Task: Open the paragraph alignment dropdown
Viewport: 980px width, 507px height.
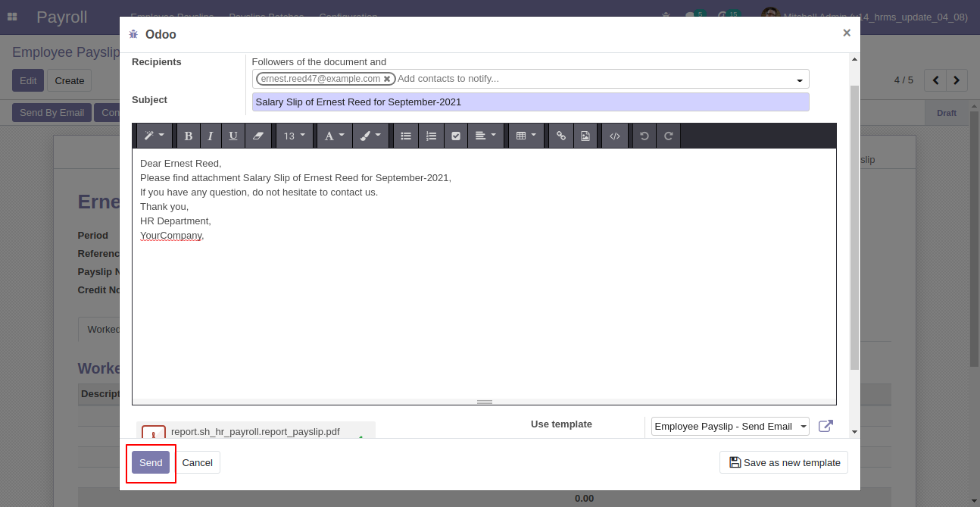Action: click(485, 136)
